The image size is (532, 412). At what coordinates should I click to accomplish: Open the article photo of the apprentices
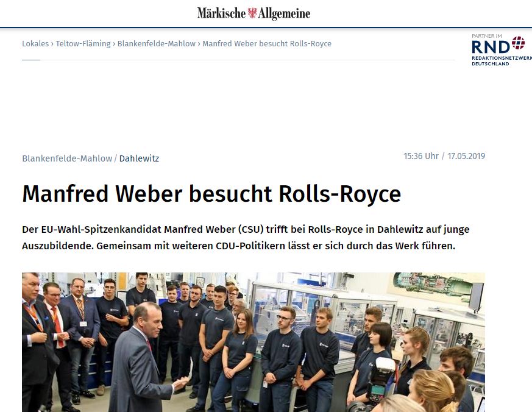coord(254,342)
